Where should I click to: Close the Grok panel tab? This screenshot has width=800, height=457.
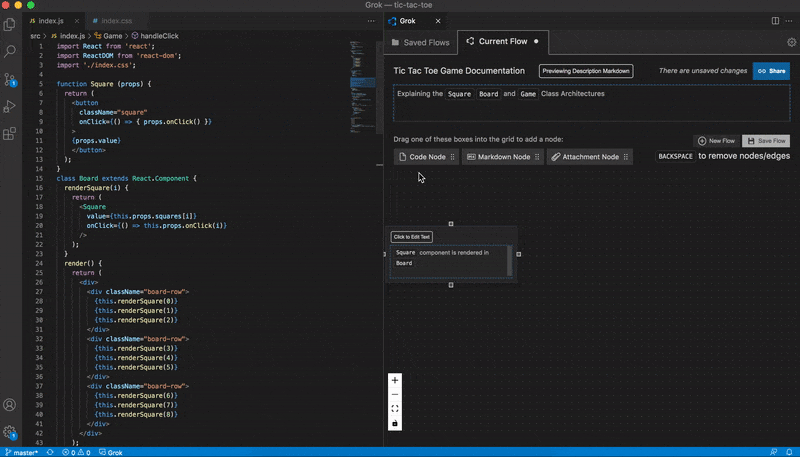(x=438, y=21)
